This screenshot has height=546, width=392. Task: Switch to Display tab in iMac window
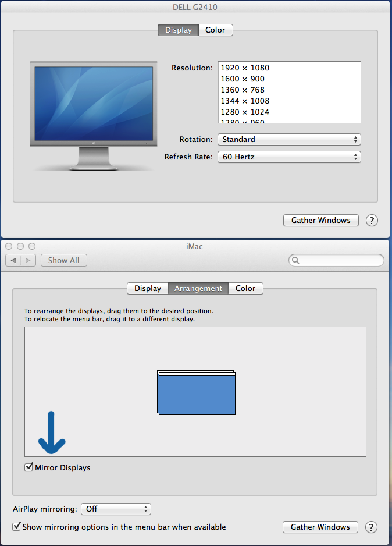click(x=148, y=288)
